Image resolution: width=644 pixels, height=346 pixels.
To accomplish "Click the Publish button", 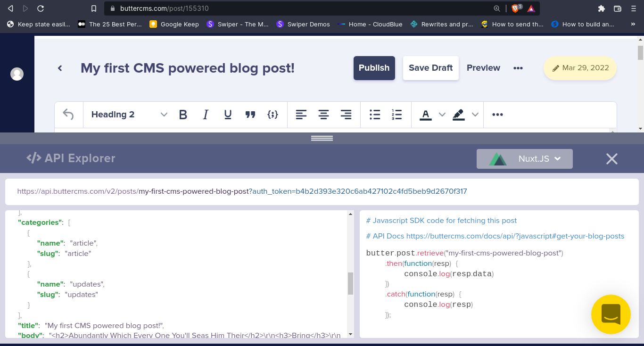I will tap(374, 68).
